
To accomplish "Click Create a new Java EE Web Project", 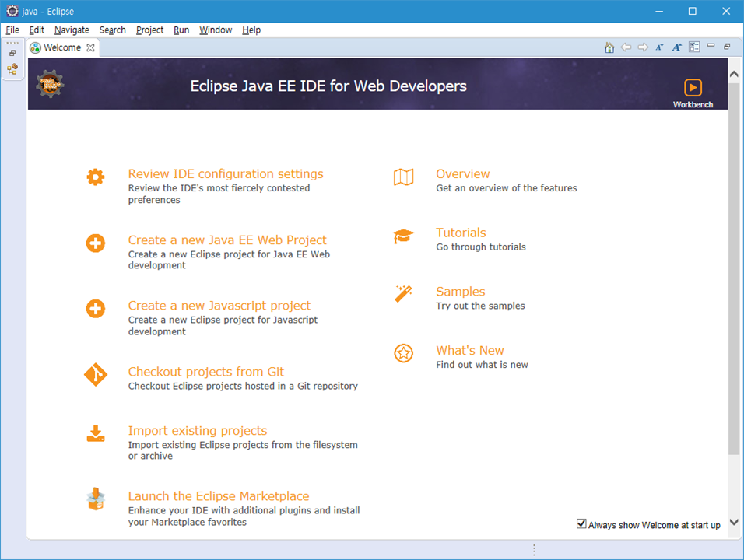I will [x=227, y=240].
